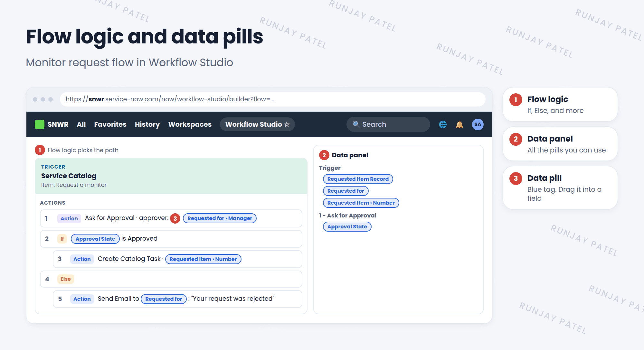Click the 'Ask for Approval' step text

coord(110,218)
